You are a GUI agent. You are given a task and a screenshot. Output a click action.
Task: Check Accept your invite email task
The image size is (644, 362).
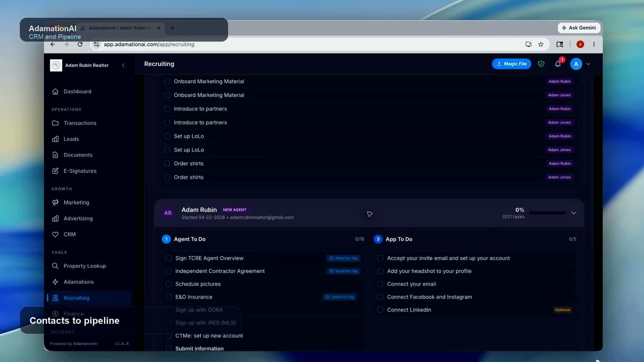click(x=380, y=258)
